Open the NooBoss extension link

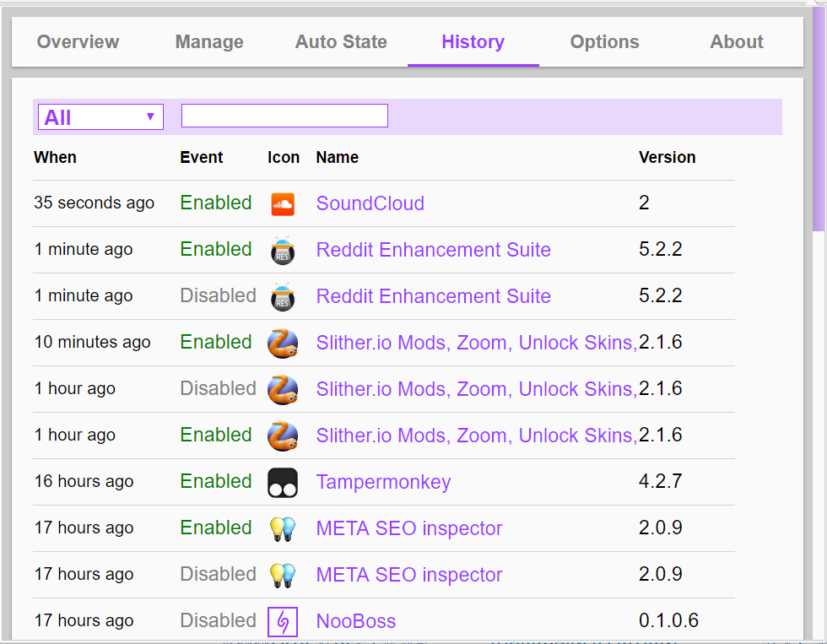356,621
